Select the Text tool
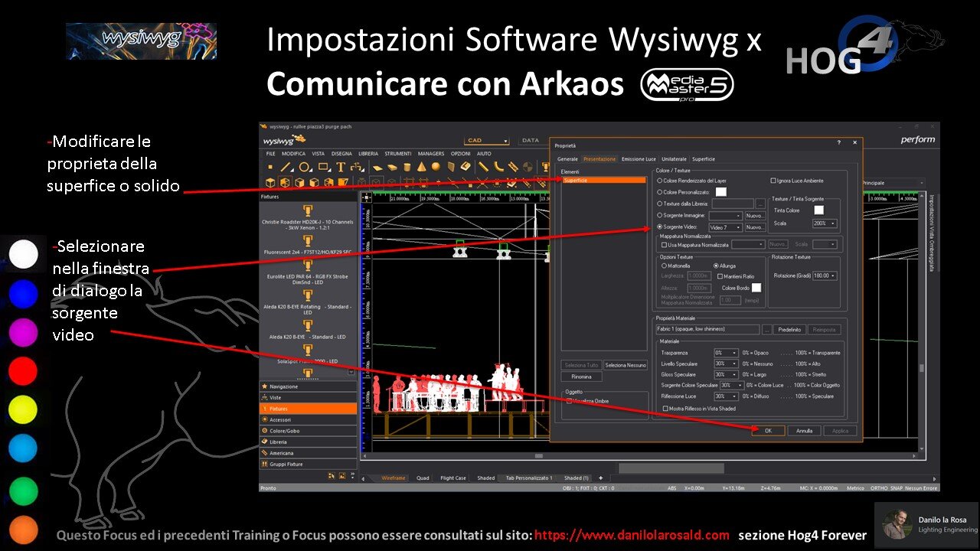The width and height of the screenshot is (980, 551). [341, 167]
